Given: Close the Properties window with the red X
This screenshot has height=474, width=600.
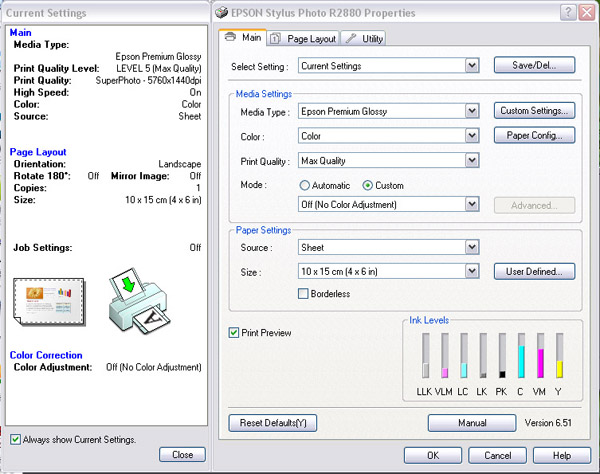Looking at the screenshot, I should 586,13.
